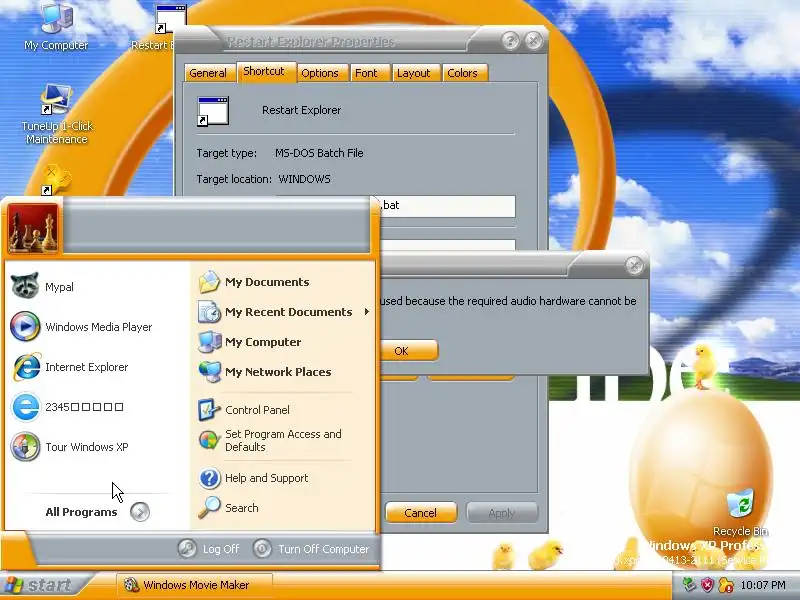
Task: Click Turn Off Computer button
Action: (311, 549)
